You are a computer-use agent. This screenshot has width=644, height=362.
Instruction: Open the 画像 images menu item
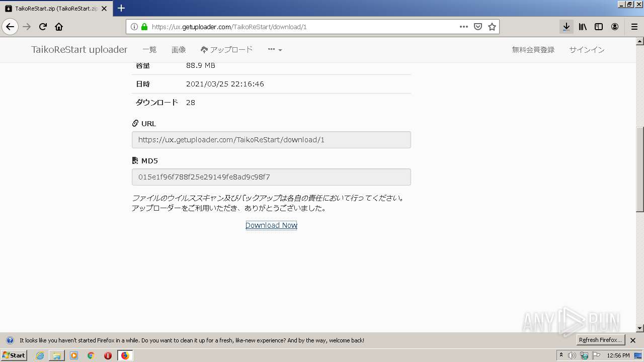179,50
